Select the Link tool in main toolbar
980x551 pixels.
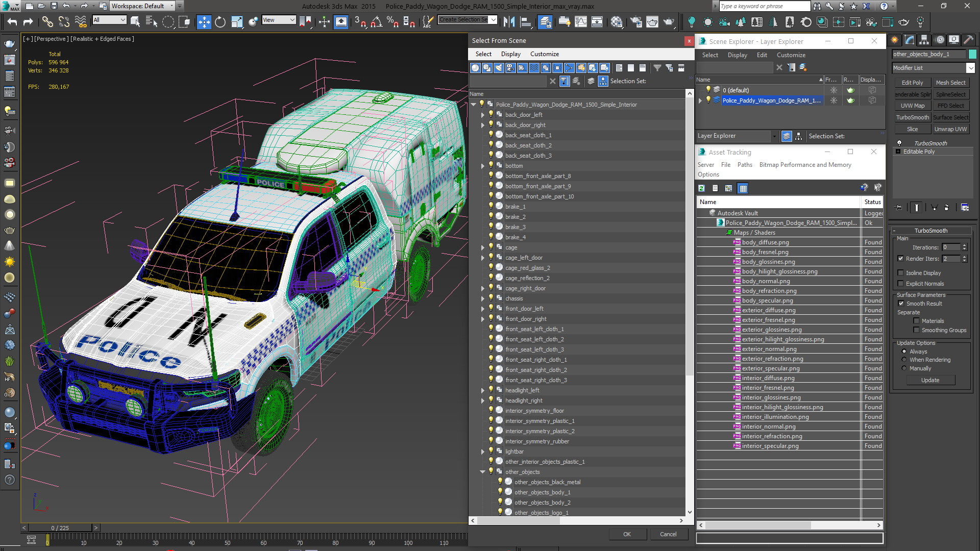point(47,21)
